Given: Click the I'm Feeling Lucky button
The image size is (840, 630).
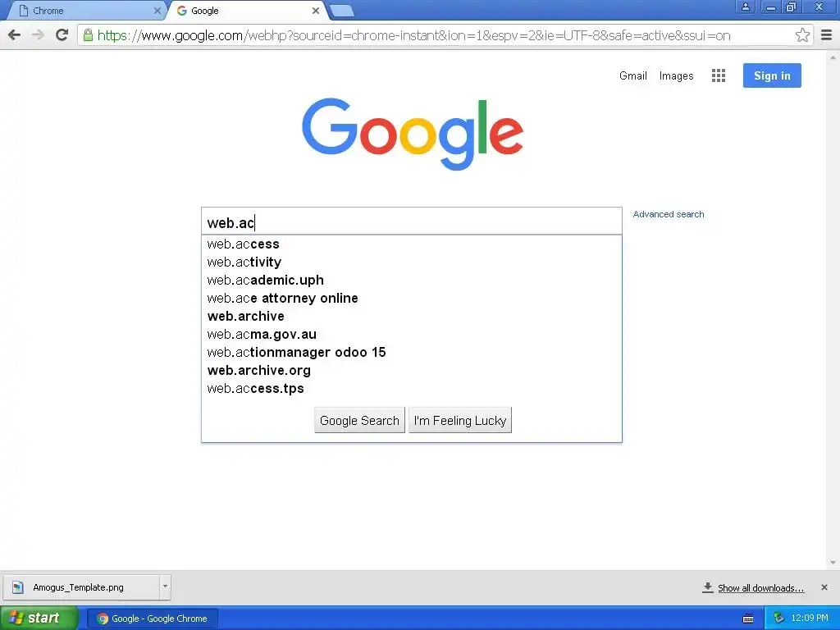Looking at the screenshot, I should coord(459,420).
